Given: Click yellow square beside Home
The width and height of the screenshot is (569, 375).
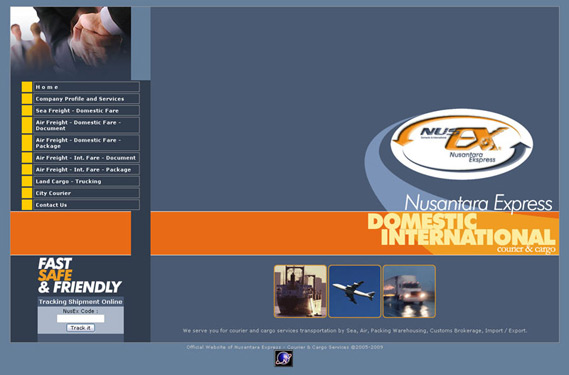Looking at the screenshot, I should (27, 87).
